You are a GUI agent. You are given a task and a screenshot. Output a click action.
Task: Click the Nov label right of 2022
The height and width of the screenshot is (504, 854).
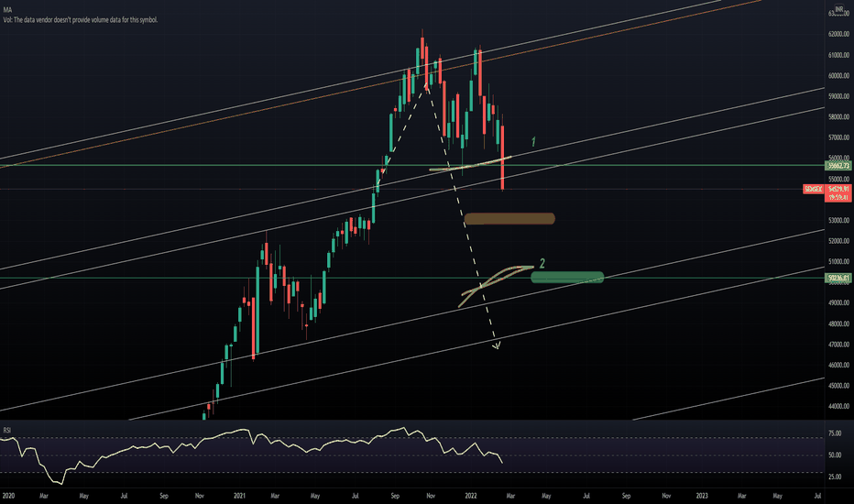pos(666,496)
